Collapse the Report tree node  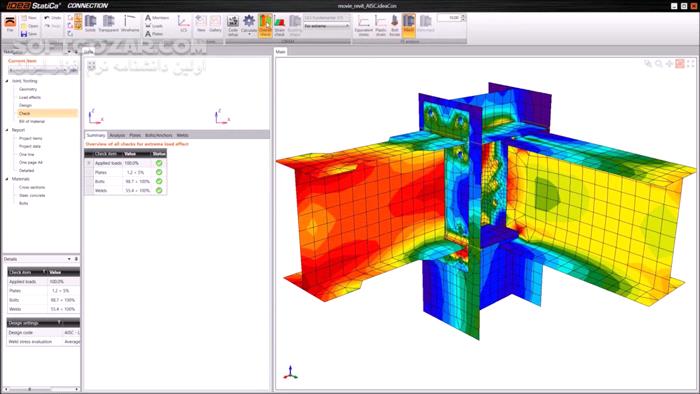pyautogui.click(x=7, y=130)
